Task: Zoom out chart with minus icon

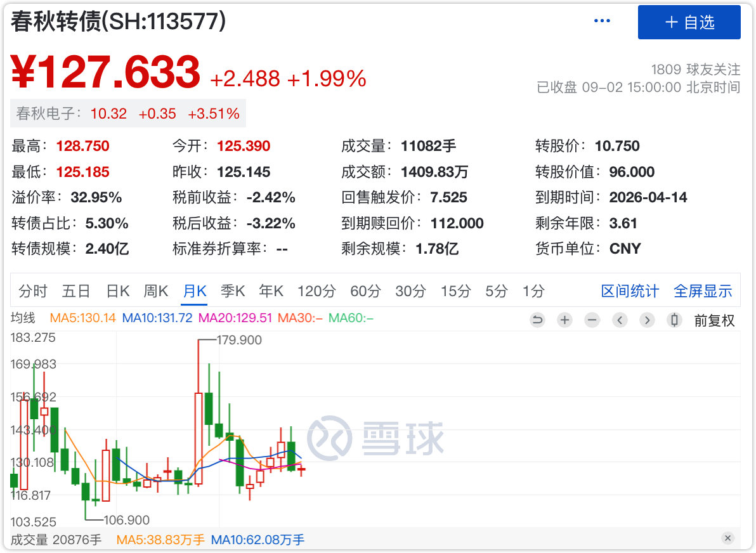Action: (592, 320)
